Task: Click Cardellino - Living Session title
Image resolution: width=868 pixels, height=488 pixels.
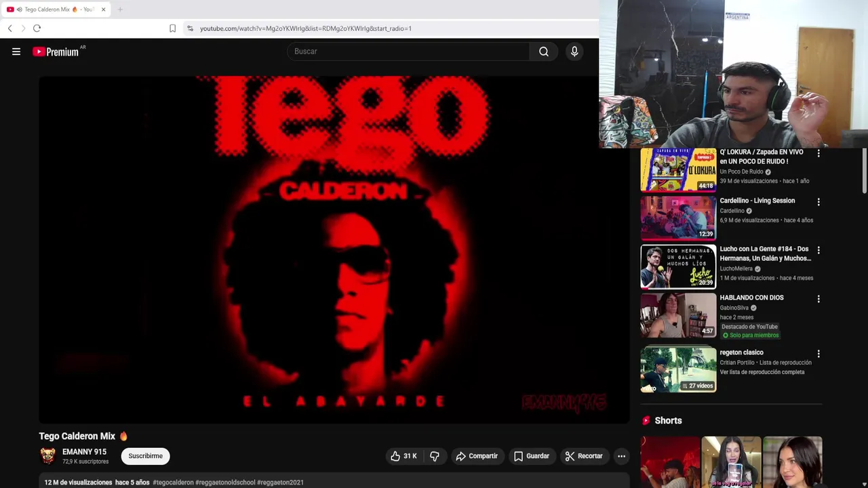Action: click(757, 201)
